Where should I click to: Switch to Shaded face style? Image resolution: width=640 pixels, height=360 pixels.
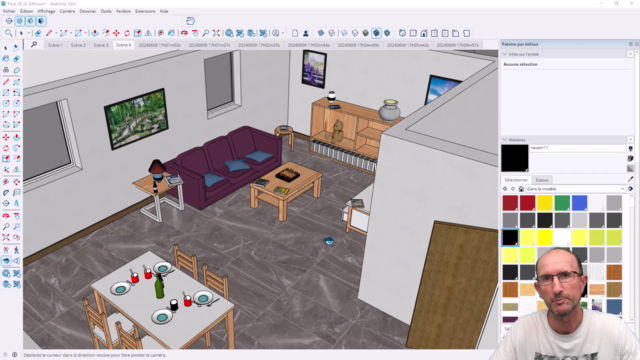[x=365, y=33]
